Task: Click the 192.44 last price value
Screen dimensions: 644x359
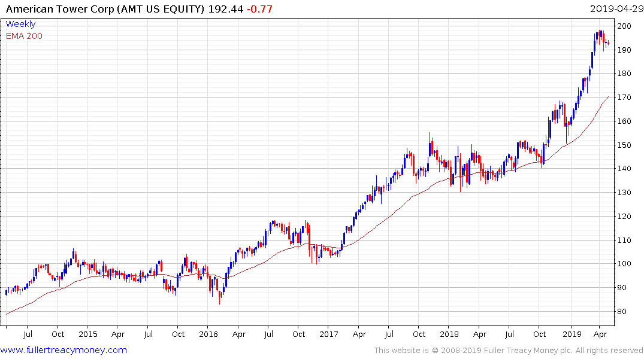Action: point(225,9)
